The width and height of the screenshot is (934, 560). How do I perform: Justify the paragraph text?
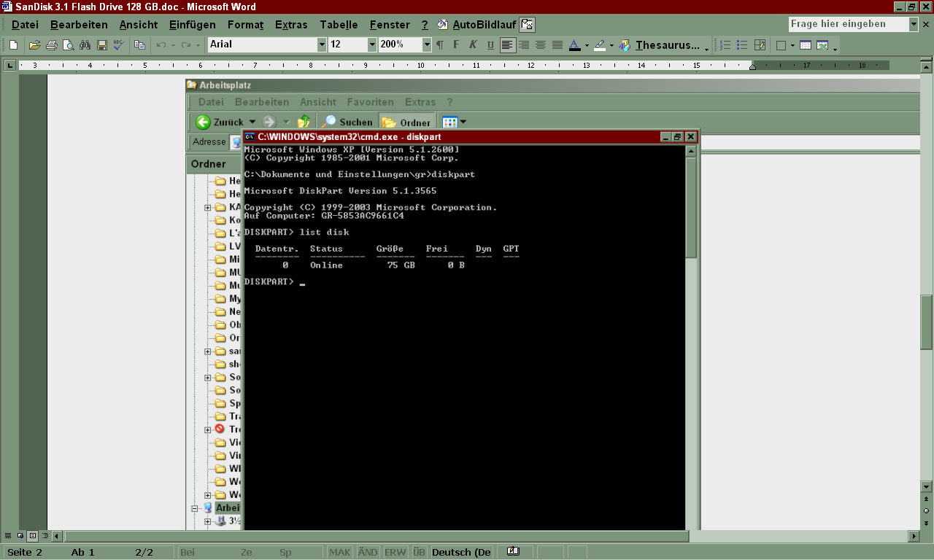(x=557, y=45)
